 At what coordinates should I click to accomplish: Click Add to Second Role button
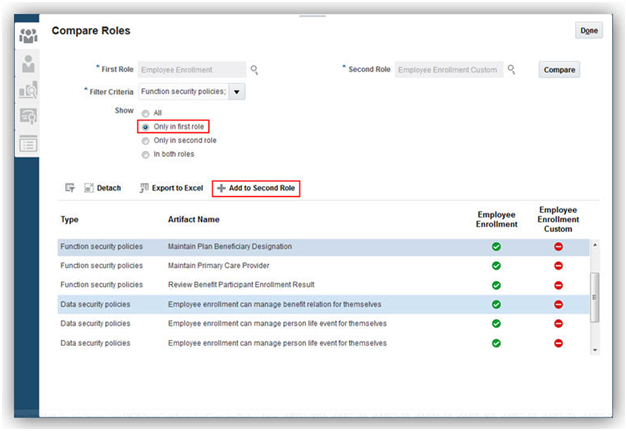(257, 188)
